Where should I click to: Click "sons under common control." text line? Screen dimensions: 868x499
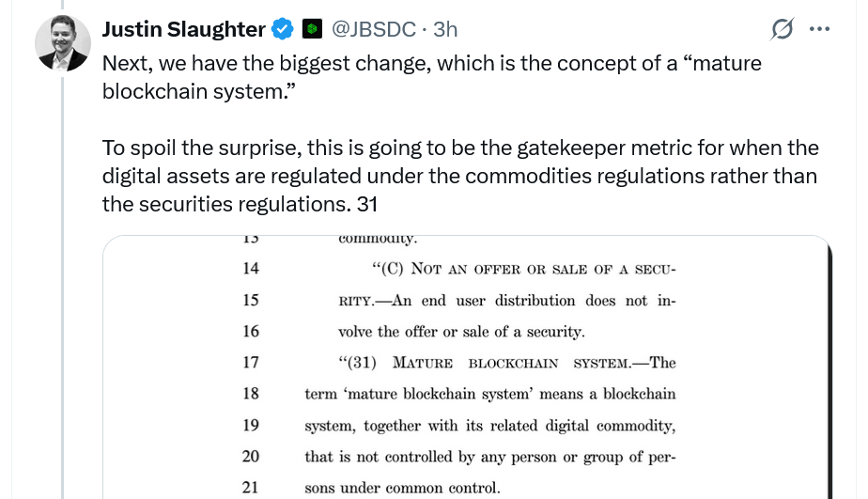402,487
